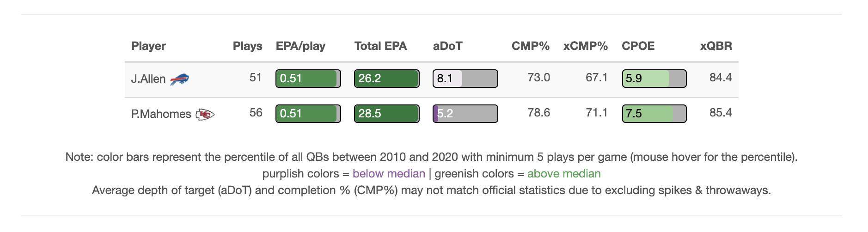Sort table by Player column header
This screenshot has width=868, height=232.
(x=148, y=46)
